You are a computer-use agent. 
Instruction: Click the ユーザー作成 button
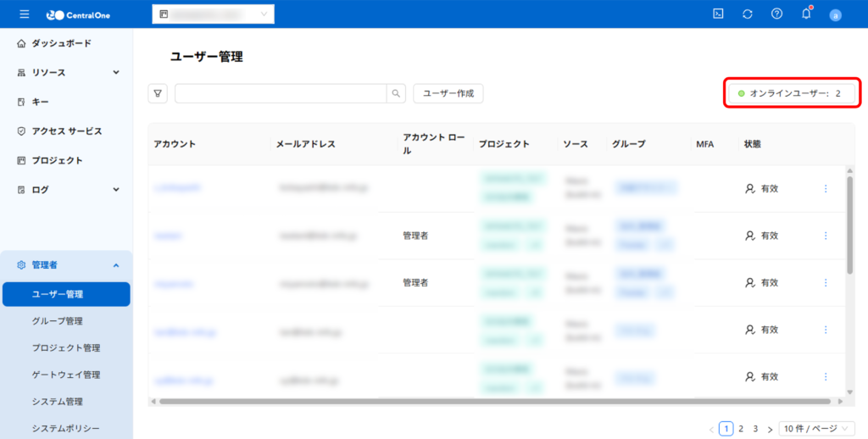click(x=448, y=94)
